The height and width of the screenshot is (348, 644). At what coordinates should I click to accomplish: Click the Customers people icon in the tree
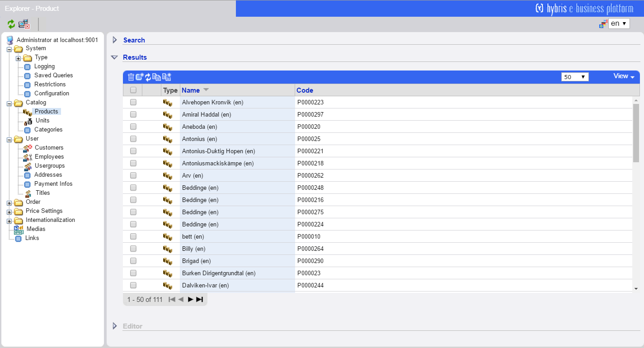(x=28, y=148)
